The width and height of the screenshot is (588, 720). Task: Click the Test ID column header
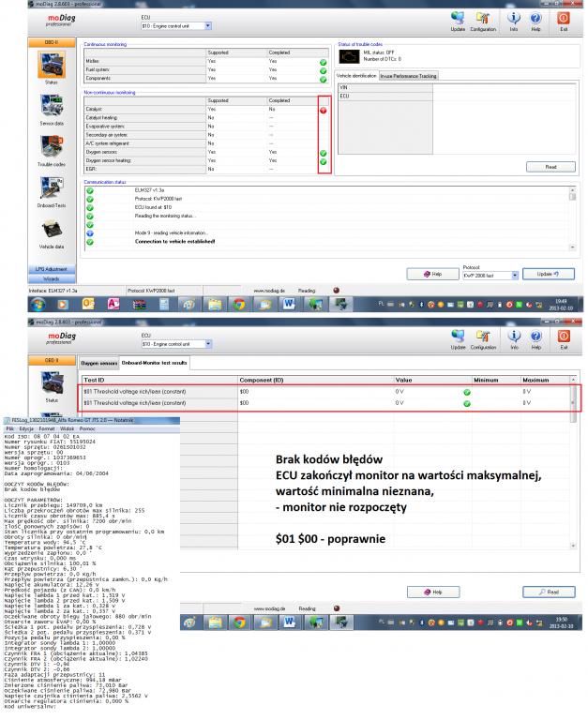click(x=159, y=381)
